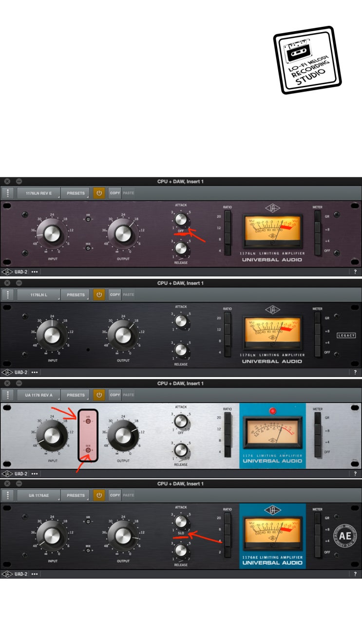The image size is (362, 644).
Task: Toggle power button of UA 1176 REV A plugin
Action: (x=99, y=395)
